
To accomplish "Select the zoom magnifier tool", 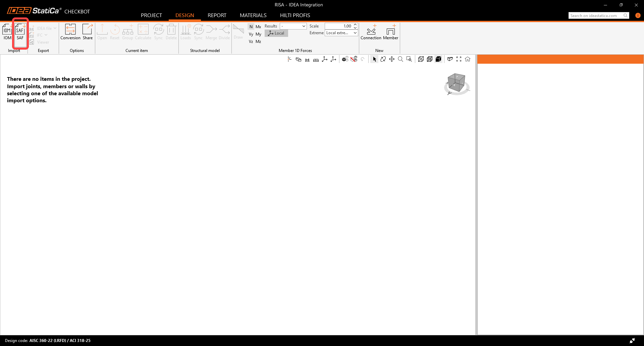I will [x=400, y=59].
